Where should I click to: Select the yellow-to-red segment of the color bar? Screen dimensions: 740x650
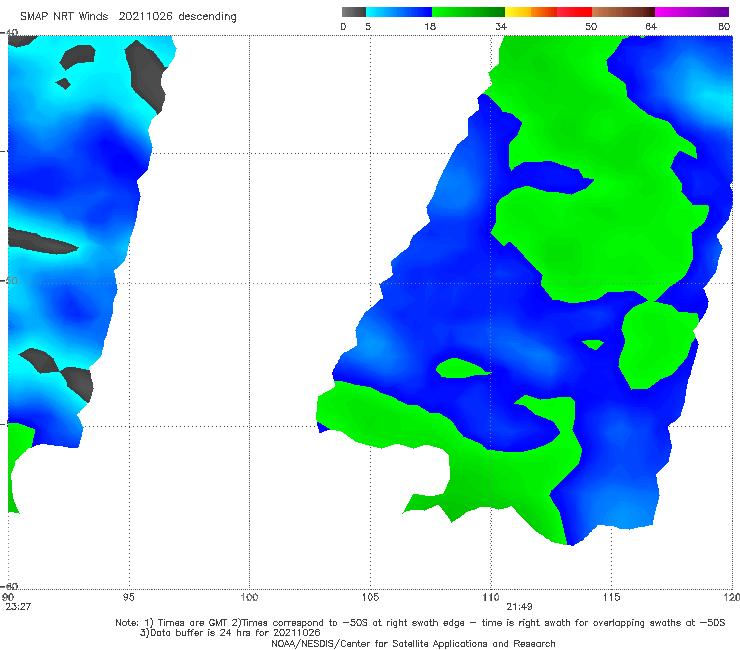[548, 12]
